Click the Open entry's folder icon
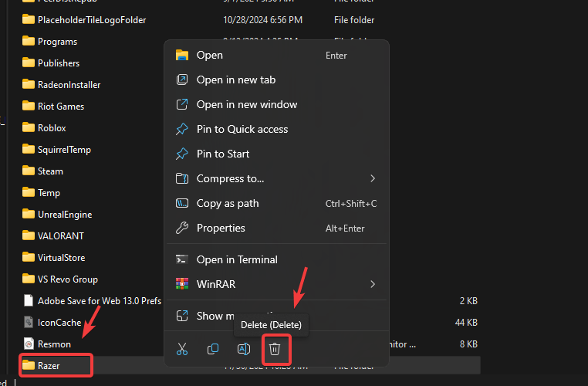The width and height of the screenshot is (588, 386). click(182, 55)
